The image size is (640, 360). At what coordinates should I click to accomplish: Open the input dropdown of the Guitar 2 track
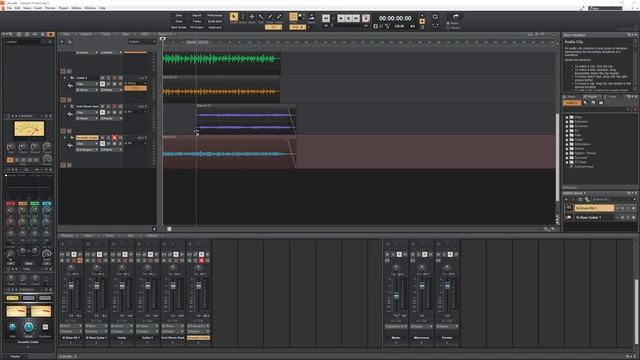(x=87, y=90)
